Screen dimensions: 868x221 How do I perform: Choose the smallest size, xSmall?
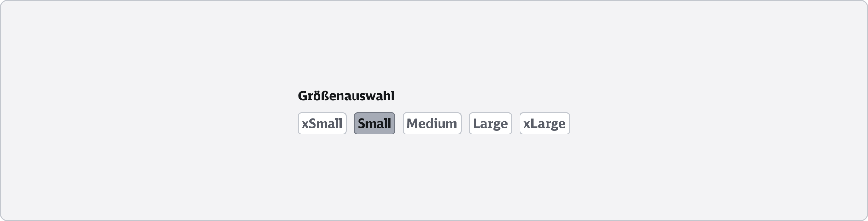click(x=322, y=123)
